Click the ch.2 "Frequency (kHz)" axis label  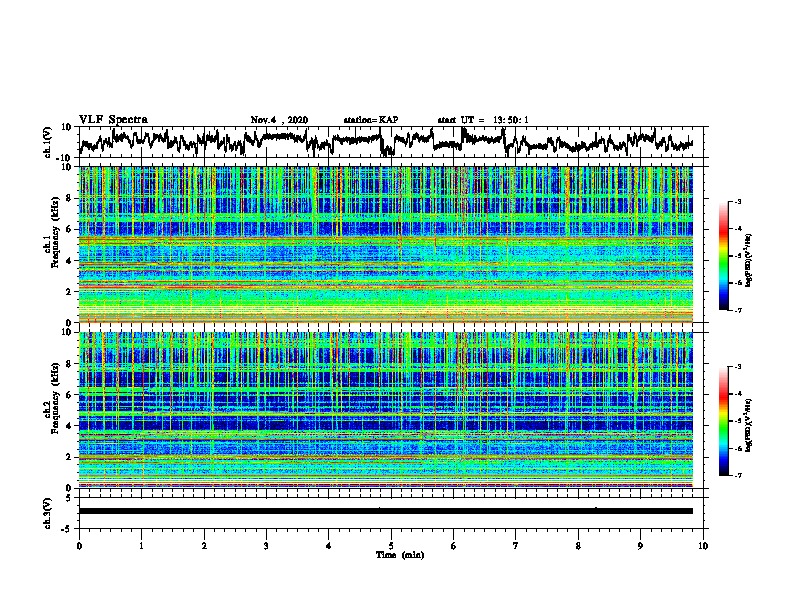[x=55, y=398]
